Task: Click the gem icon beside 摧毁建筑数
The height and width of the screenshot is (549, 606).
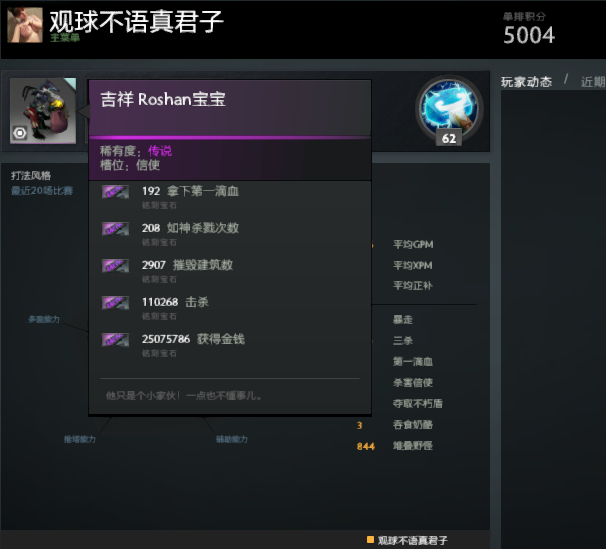Action: 115,266
